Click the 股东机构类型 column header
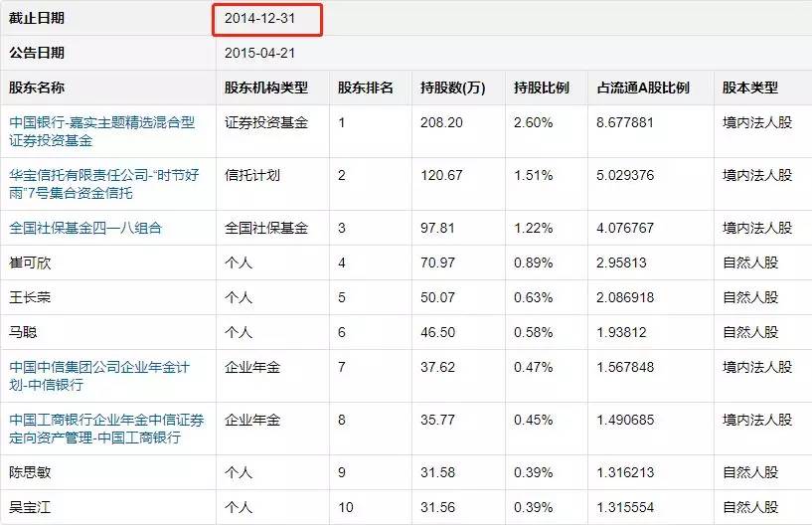Screen dimensions: 812x525 (x=266, y=87)
